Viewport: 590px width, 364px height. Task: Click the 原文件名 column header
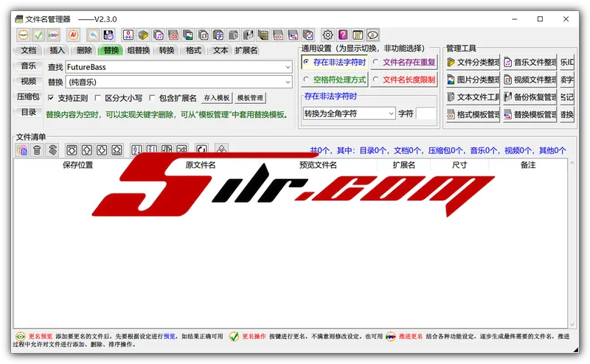pyautogui.click(x=200, y=165)
